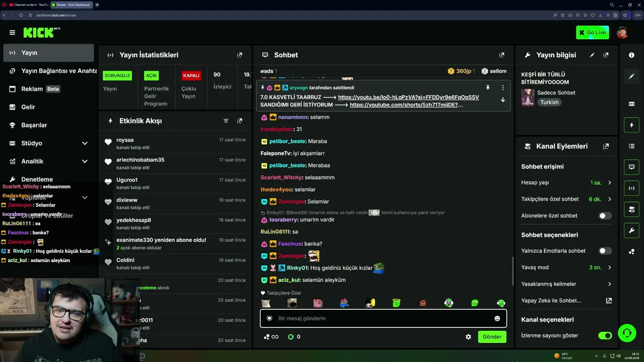Toggle Abonelere özel sohbet switch
Screen dimensions: 644x362
[x=605, y=216]
